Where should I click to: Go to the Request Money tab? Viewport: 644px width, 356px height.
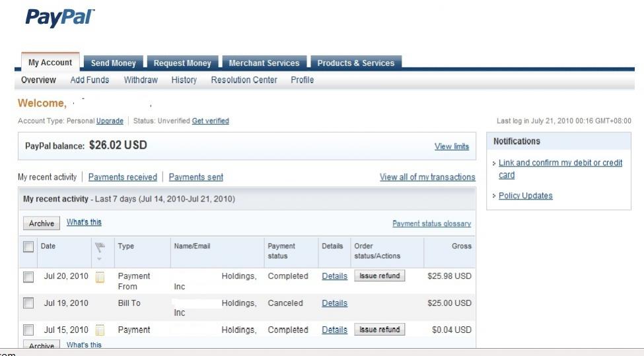point(182,63)
